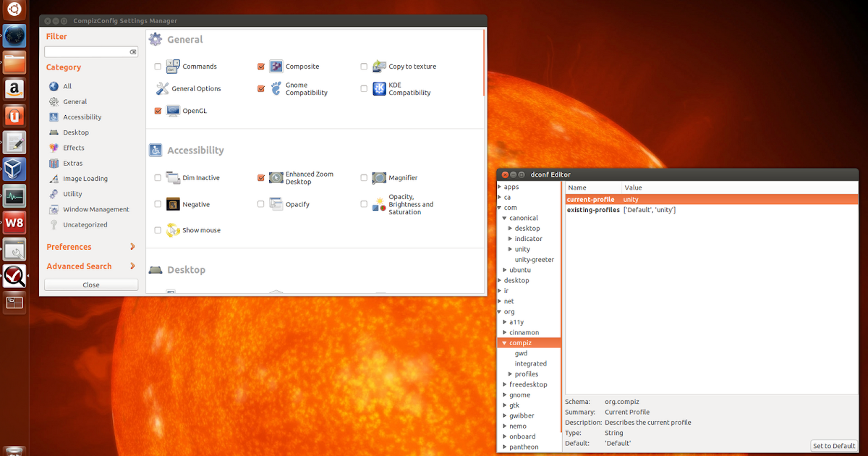Uncheck the OpenGL checkbox
This screenshot has width=868, height=456.
pos(158,111)
